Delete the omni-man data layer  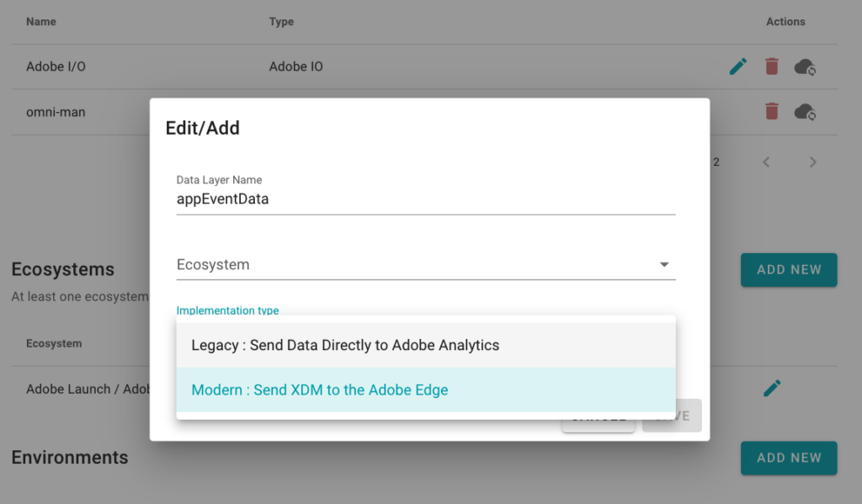click(x=771, y=112)
